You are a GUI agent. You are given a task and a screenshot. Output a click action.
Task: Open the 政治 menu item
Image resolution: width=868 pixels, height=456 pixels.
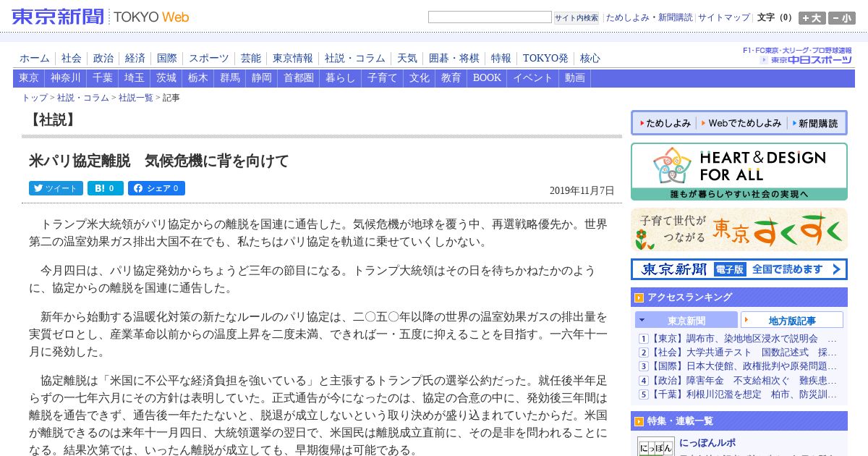103,58
